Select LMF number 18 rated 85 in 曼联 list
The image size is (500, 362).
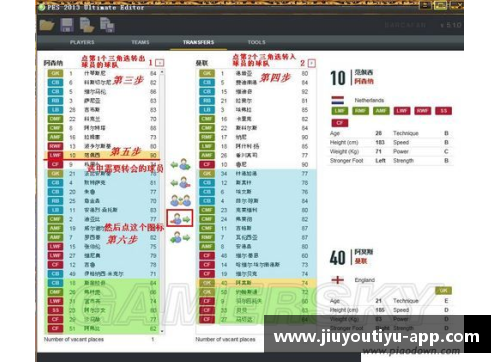256,146
